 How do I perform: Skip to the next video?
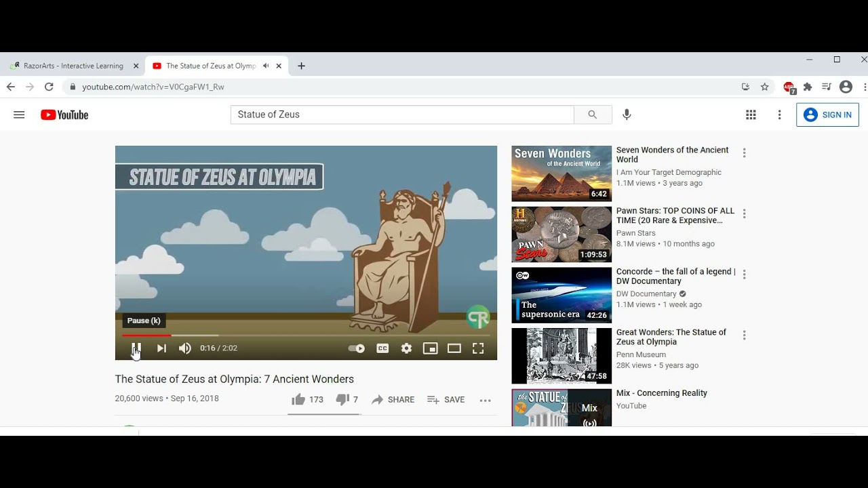[161, 348]
